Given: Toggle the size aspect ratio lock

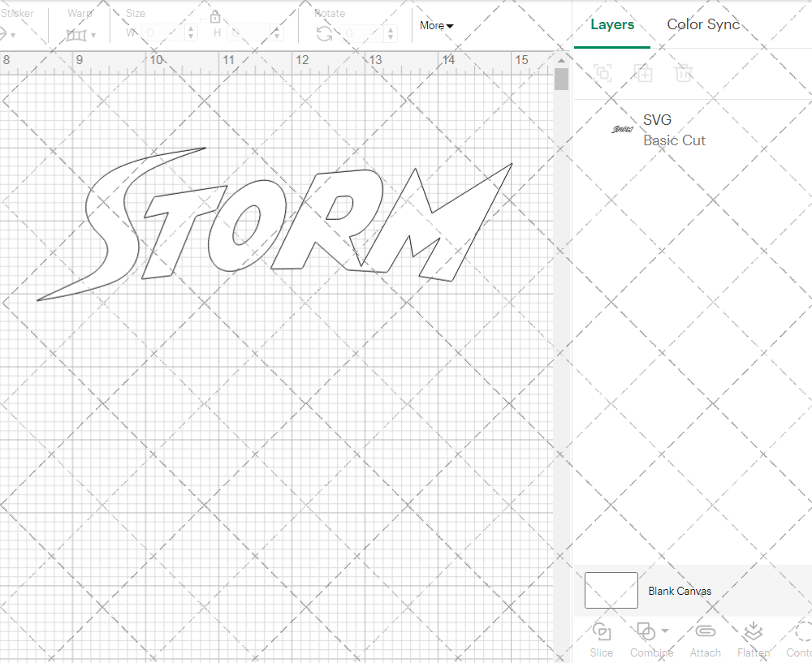Looking at the screenshot, I should click(215, 16).
